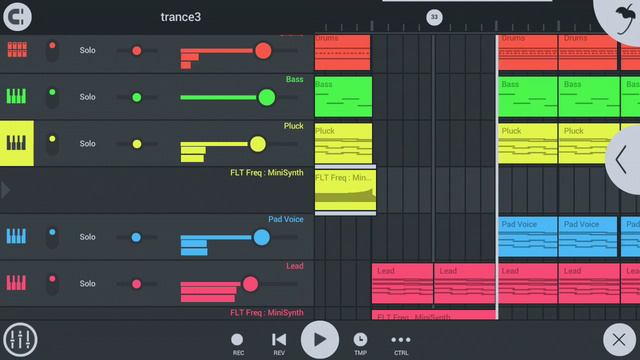
Task: Select the playhead marker at bar 33
Action: (434, 17)
